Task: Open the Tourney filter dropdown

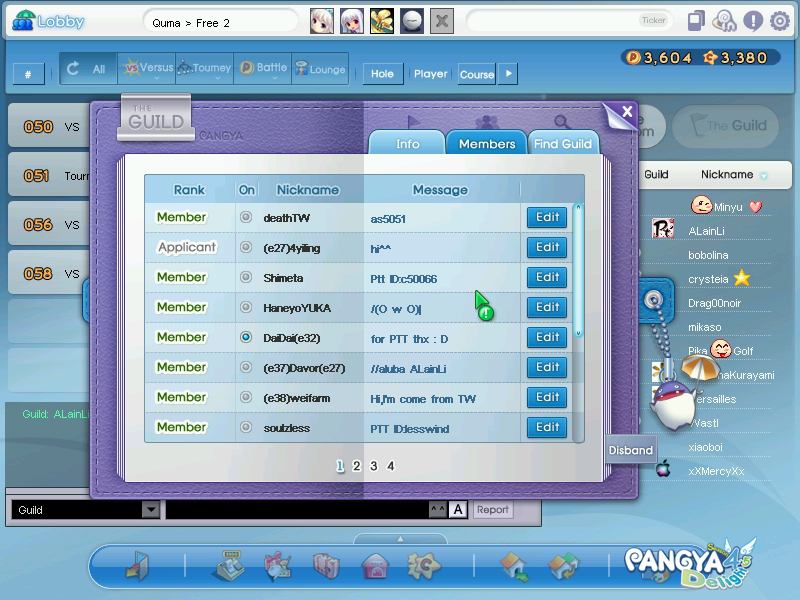Action: pyautogui.click(x=205, y=69)
